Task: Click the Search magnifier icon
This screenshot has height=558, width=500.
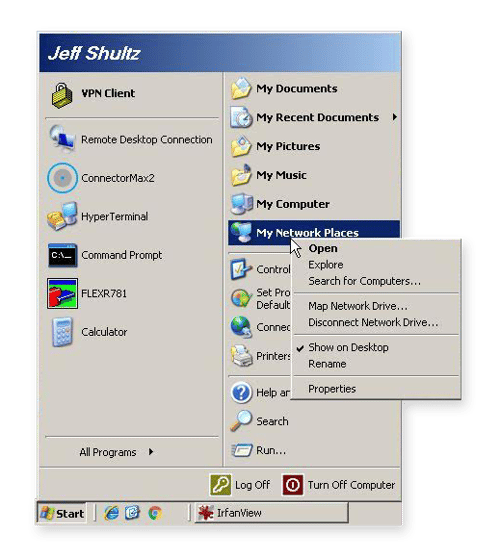Action: pyautogui.click(x=241, y=421)
